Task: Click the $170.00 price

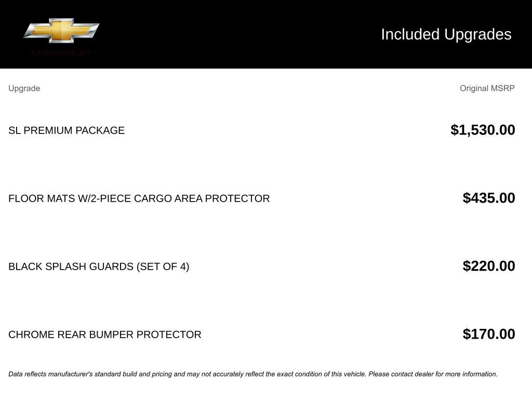Action: pyautogui.click(x=489, y=334)
